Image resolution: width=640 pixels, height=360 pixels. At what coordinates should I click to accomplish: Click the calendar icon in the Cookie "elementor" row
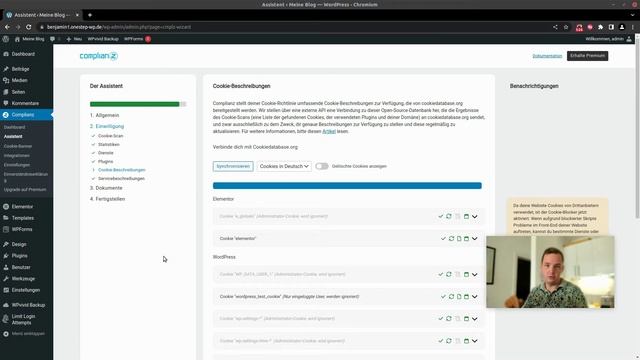pyautogui.click(x=466, y=238)
